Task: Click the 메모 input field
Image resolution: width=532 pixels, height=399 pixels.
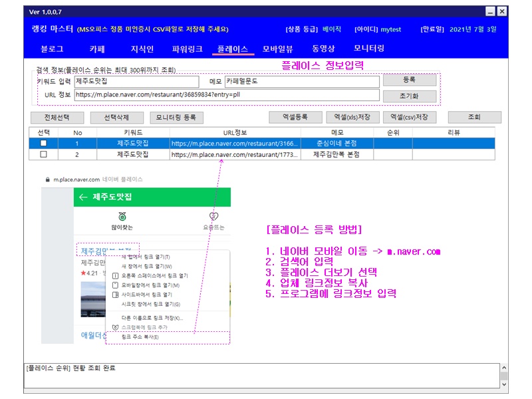Action: coord(302,81)
